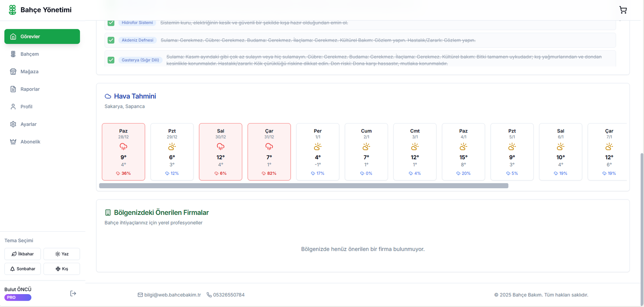The image size is (644, 307).
Task: Select the Çar 31/12 forecast card
Action: pos(269,152)
